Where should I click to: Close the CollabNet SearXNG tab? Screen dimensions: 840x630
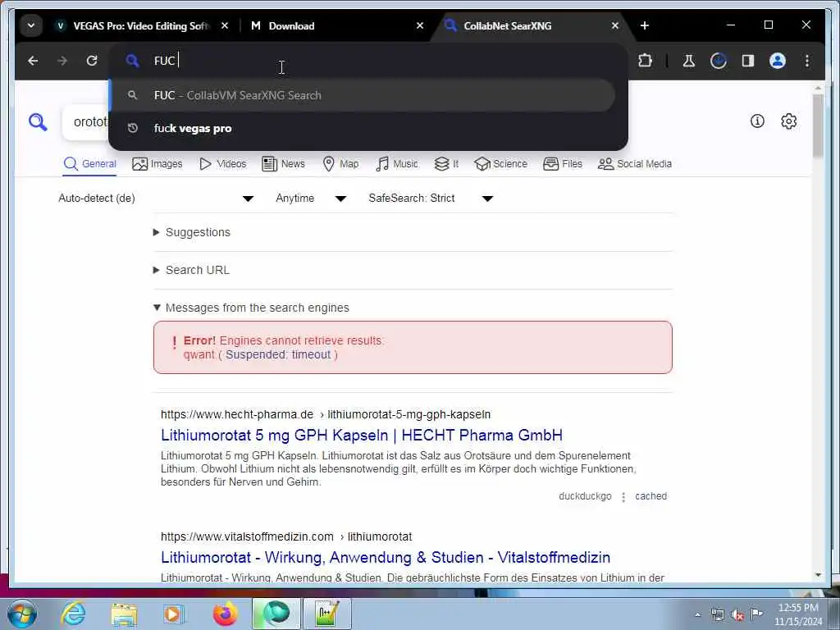[x=615, y=25]
